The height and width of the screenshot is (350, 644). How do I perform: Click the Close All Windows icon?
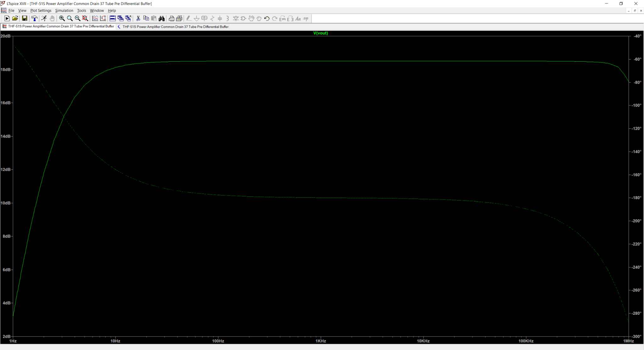pyautogui.click(x=128, y=19)
